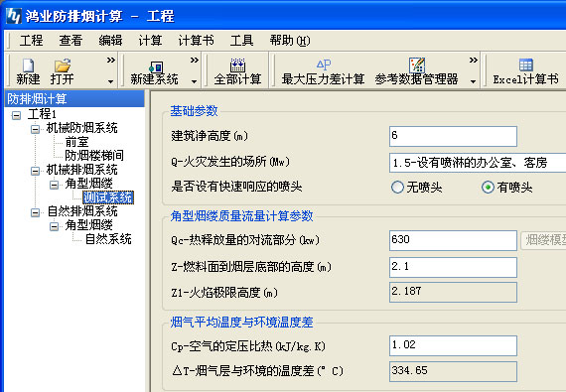Open dropdown arrow below 打开 toolbar chevron

(111, 81)
